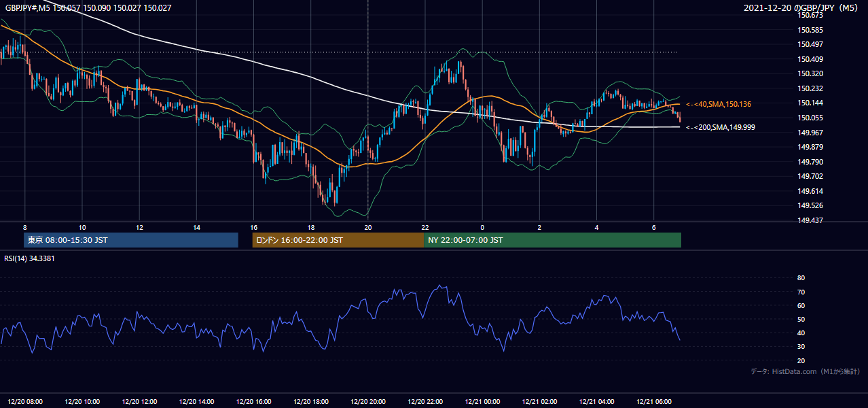Click the 12/20 16:00 date label

coord(253,402)
